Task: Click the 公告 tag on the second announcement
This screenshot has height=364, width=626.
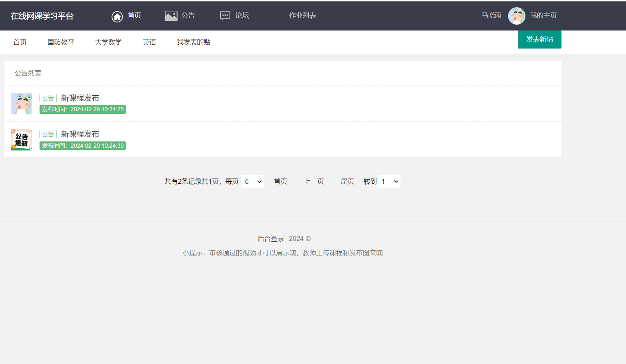Action: [x=48, y=134]
